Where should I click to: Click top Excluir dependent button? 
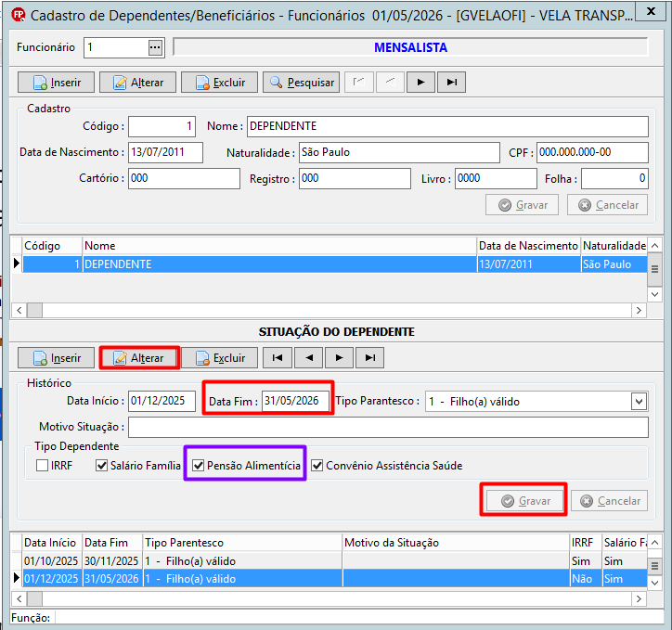click(x=219, y=83)
